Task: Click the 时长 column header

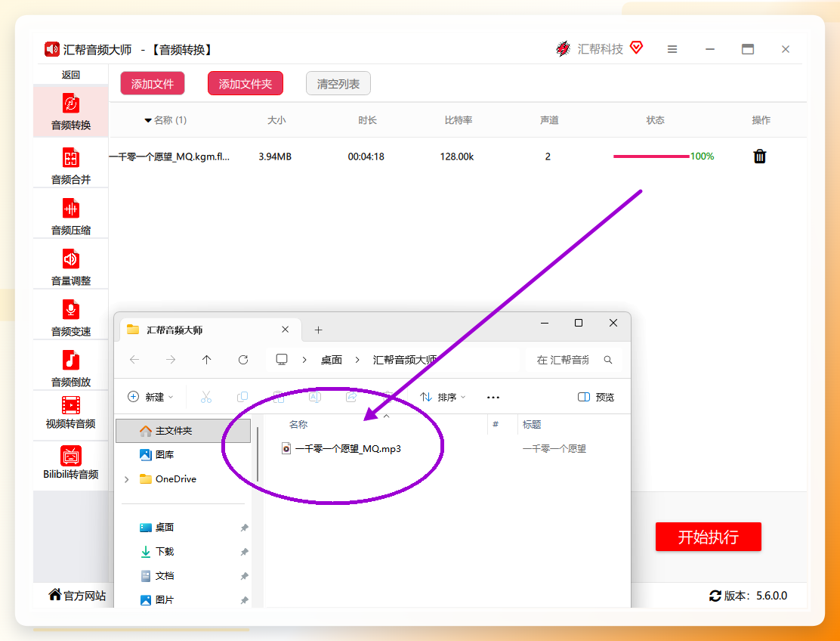Action: pos(367,120)
